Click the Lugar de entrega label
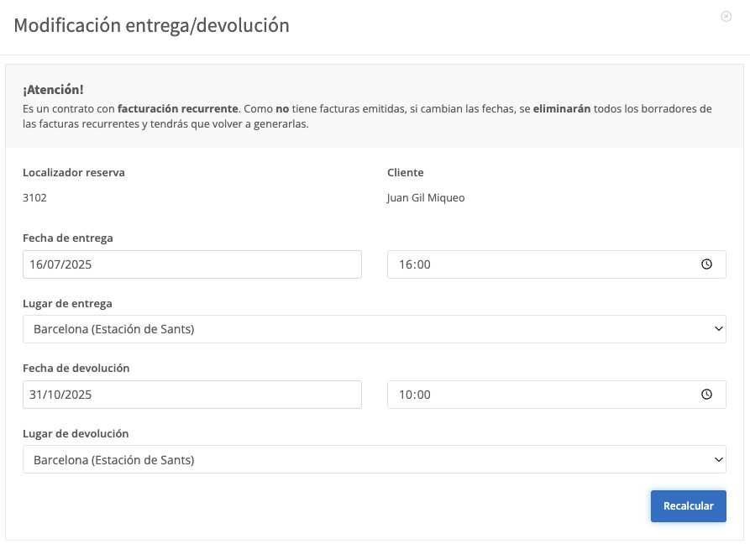The width and height of the screenshot is (750, 560). pos(67,304)
